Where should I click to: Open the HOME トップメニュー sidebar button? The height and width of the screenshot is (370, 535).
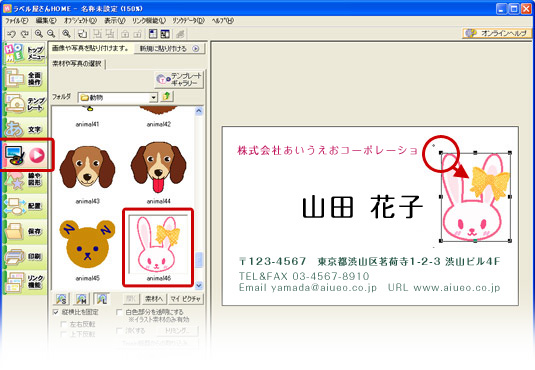25,53
